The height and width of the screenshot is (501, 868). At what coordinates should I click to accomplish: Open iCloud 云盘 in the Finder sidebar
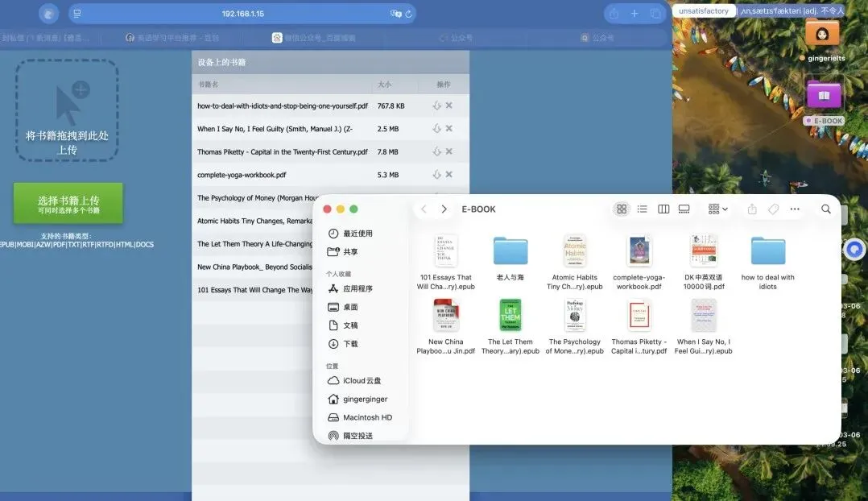tap(354, 380)
